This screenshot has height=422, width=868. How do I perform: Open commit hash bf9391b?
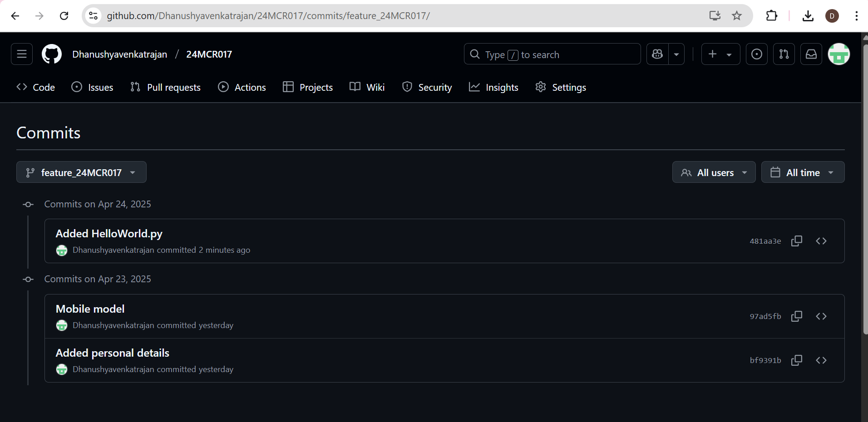click(765, 360)
